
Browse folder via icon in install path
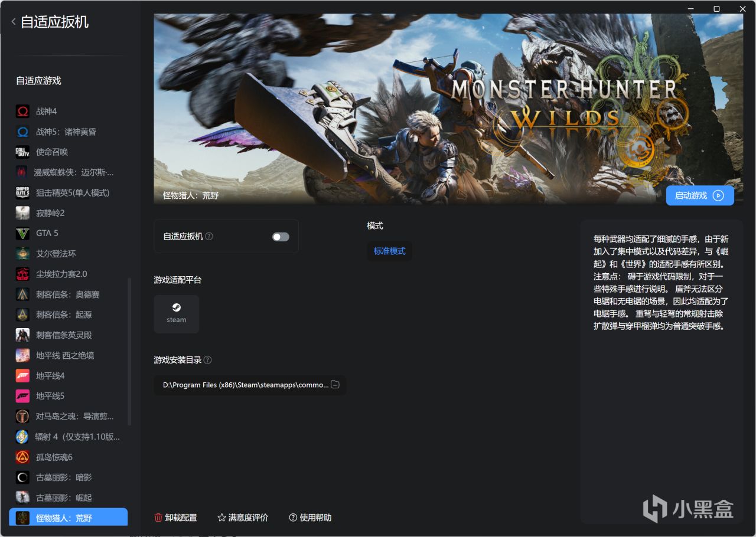[335, 385]
